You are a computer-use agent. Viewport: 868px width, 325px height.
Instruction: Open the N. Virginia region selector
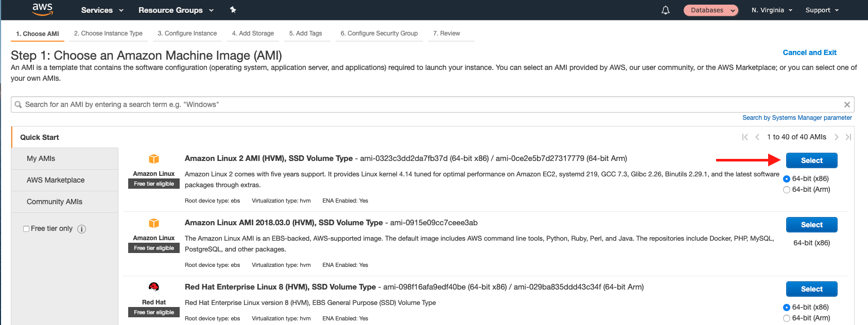pyautogui.click(x=772, y=10)
